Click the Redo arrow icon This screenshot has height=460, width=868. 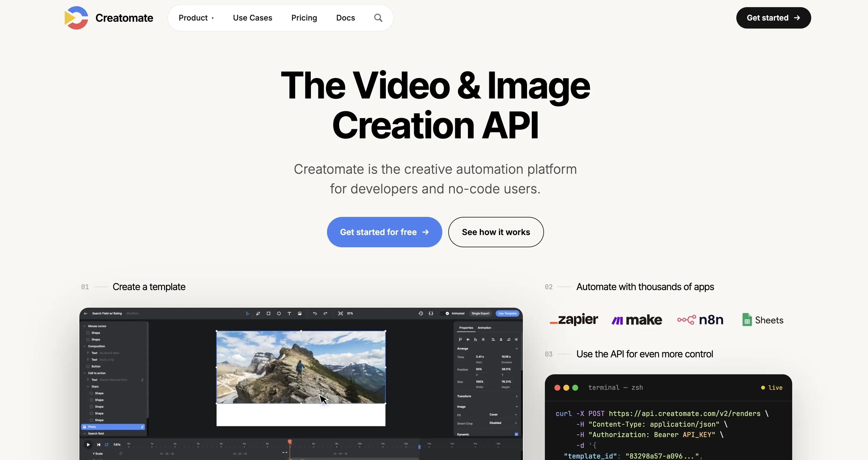325,313
